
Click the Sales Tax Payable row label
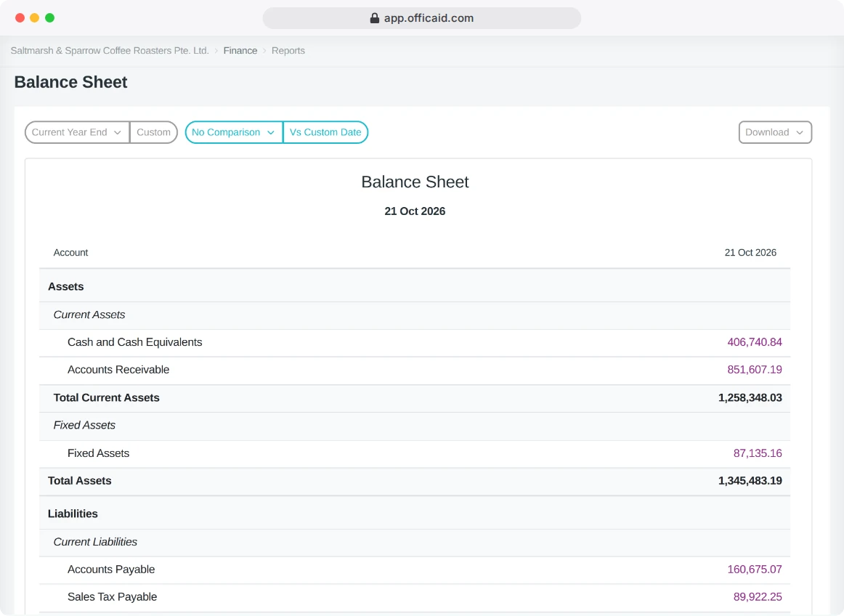(x=112, y=597)
